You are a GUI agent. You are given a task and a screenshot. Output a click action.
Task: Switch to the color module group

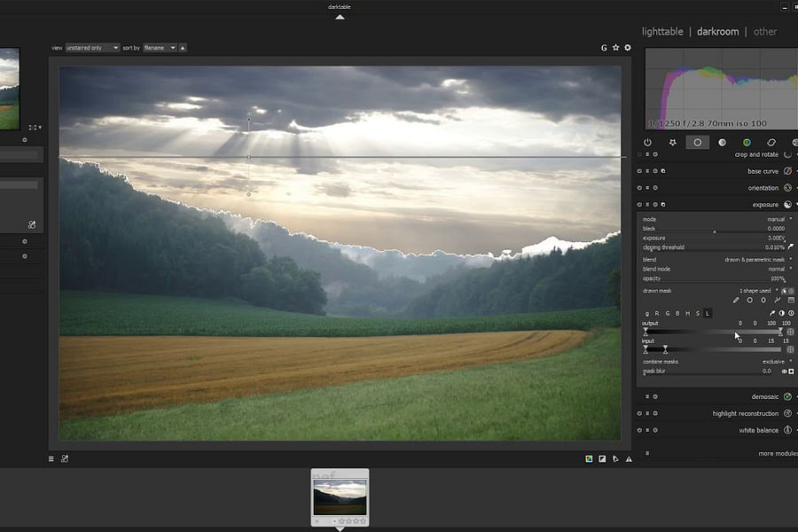(x=746, y=141)
